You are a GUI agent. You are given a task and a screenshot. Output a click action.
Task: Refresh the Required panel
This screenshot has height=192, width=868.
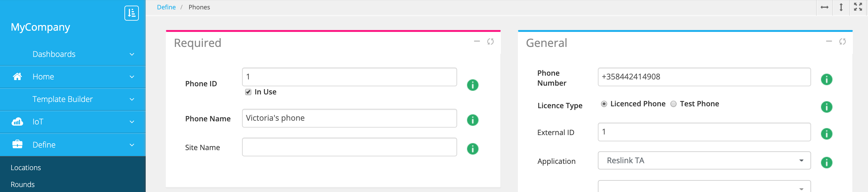490,41
